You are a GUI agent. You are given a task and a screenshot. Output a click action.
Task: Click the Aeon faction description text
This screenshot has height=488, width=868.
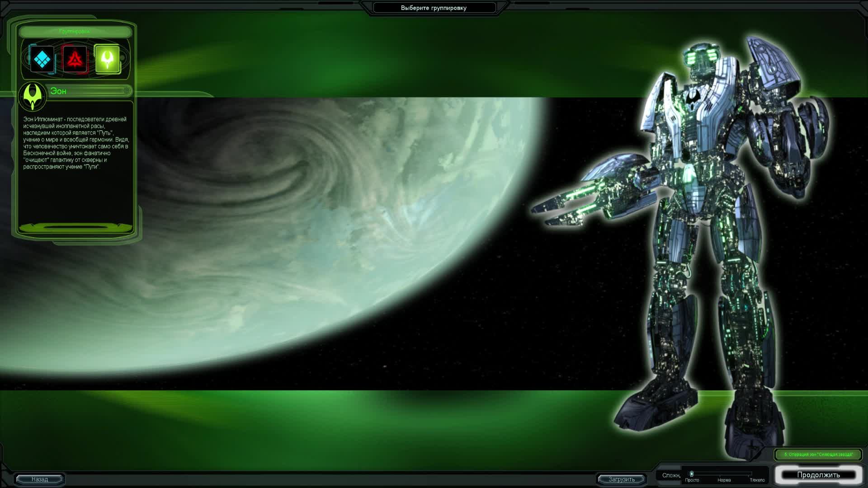75,143
